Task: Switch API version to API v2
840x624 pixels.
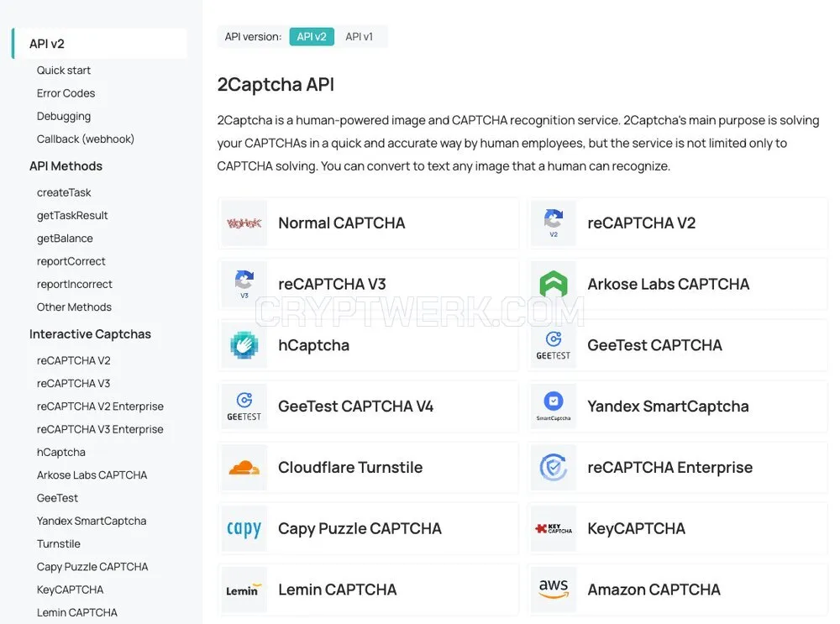Action: click(x=312, y=36)
